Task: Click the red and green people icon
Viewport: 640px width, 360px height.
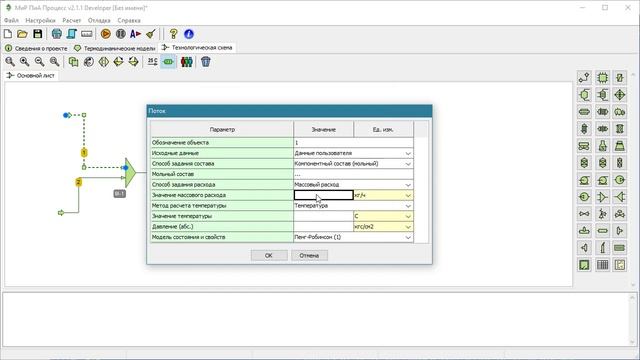Action: 187,62
